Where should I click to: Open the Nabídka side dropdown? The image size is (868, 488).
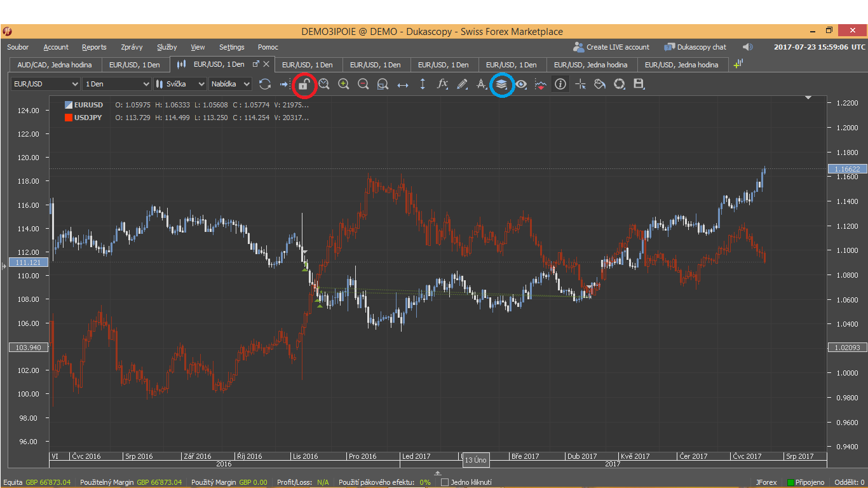(x=231, y=84)
